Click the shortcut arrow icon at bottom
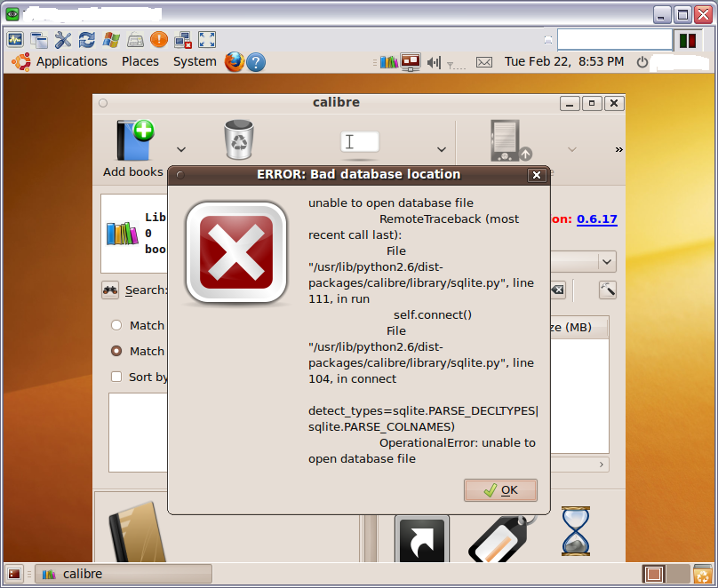The height and width of the screenshot is (588, 718). click(x=422, y=539)
